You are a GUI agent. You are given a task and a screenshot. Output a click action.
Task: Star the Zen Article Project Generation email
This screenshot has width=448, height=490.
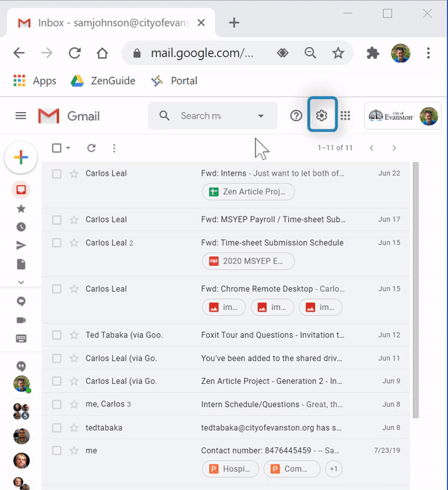point(74,381)
